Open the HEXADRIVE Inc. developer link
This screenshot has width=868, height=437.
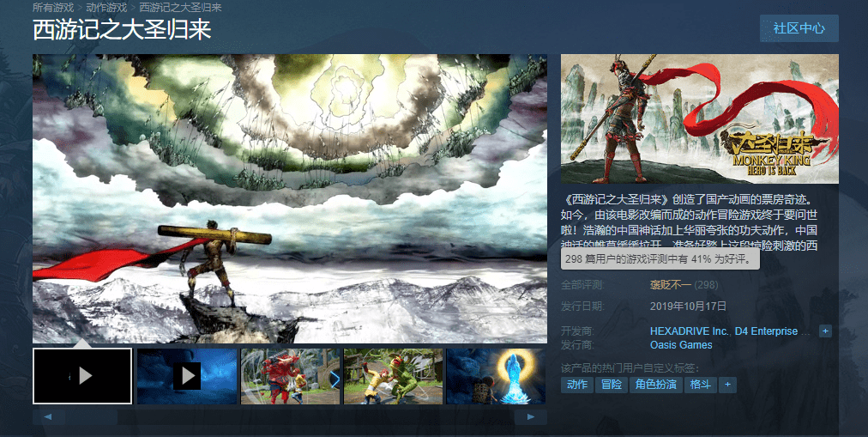690,331
